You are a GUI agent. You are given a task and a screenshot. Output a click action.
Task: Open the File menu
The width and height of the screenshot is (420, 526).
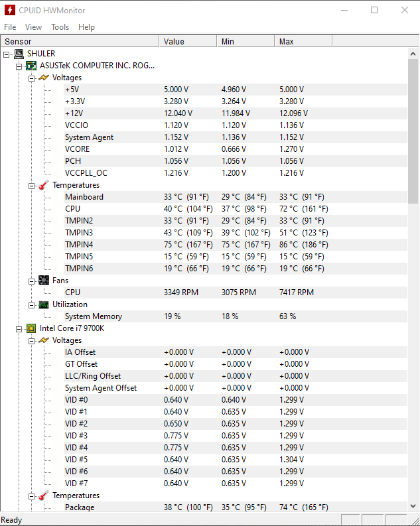tap(10, 27)
